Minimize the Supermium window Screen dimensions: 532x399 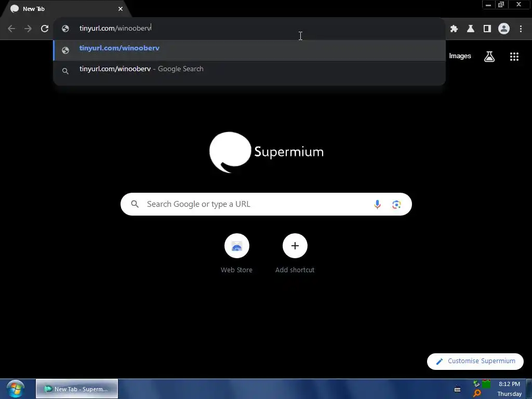click(488, 5)
